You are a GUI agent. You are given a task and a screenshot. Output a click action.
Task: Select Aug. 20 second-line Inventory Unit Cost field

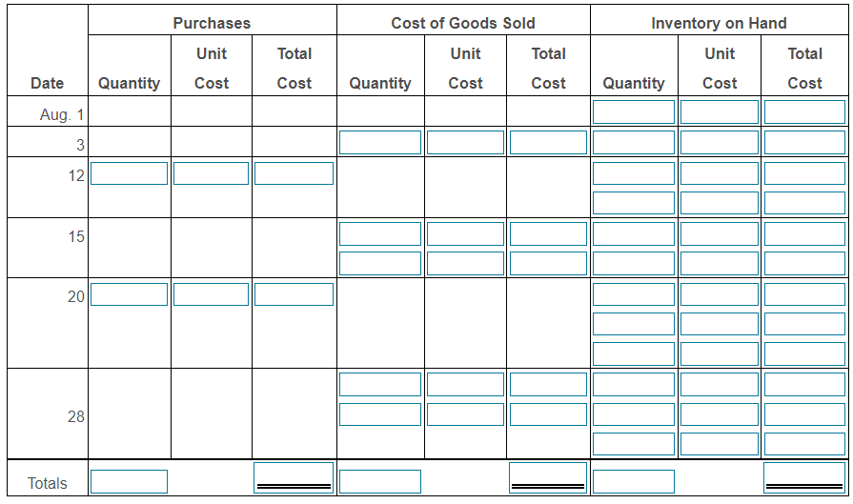coord(720,324)
